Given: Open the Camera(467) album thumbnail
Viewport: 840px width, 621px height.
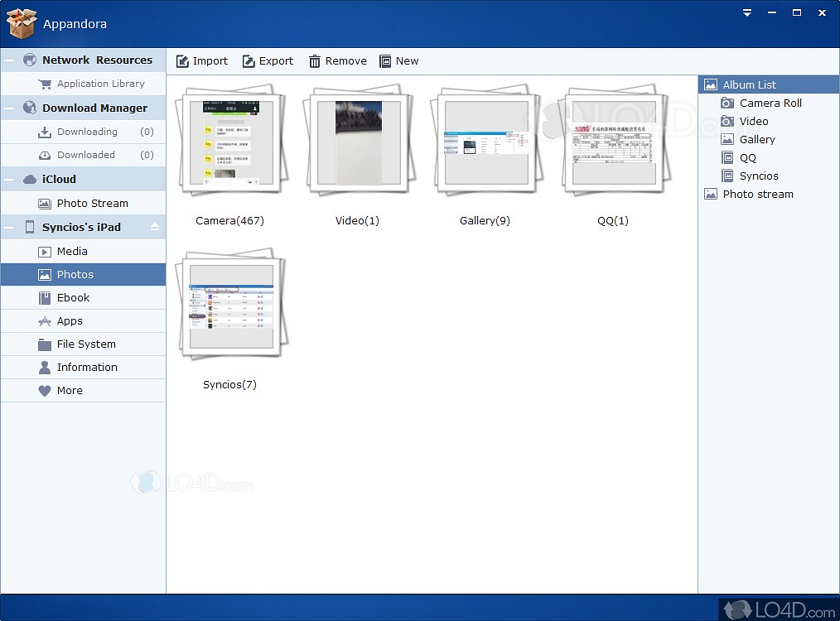Looking at the screenshot, I should (x=230, y=142).
